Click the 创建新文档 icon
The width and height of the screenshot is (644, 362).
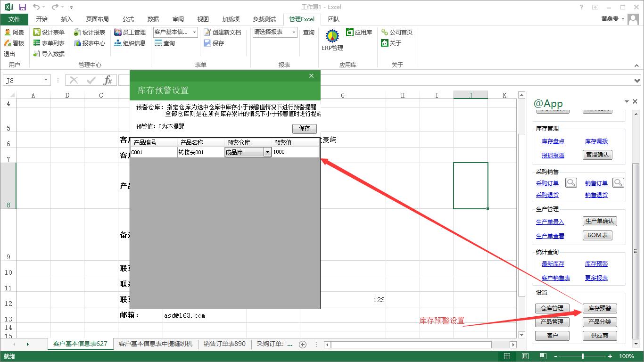pos(207,32)
